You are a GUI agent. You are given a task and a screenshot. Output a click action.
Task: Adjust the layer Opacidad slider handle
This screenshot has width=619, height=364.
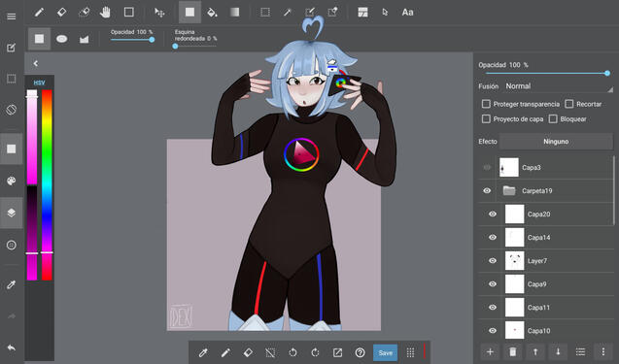pos(607,73)
